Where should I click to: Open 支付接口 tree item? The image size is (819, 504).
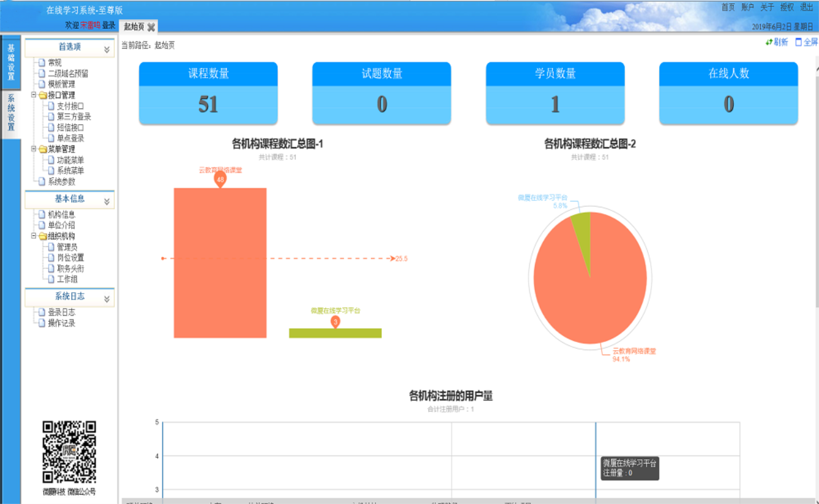[70, 106]
